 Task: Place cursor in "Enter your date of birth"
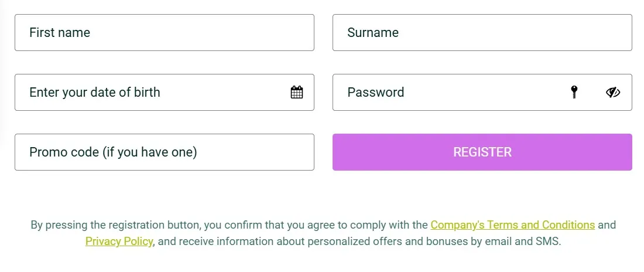pos(152,92)
